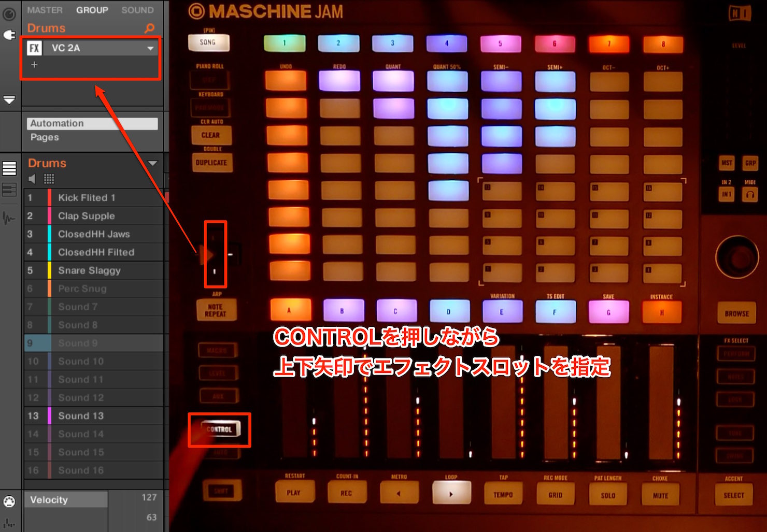Viewport: 767px width, 532px height.
Task: Click the velocity value 63
Action: pos(151,517)
